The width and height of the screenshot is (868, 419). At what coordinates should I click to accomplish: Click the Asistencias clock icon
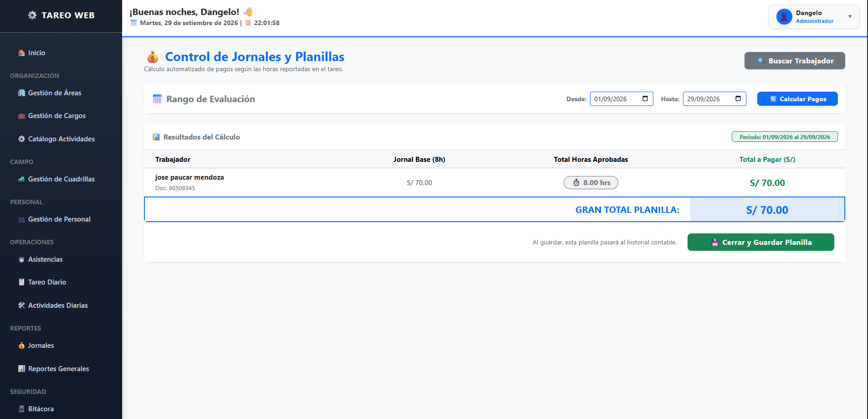[x=21, y=259]
